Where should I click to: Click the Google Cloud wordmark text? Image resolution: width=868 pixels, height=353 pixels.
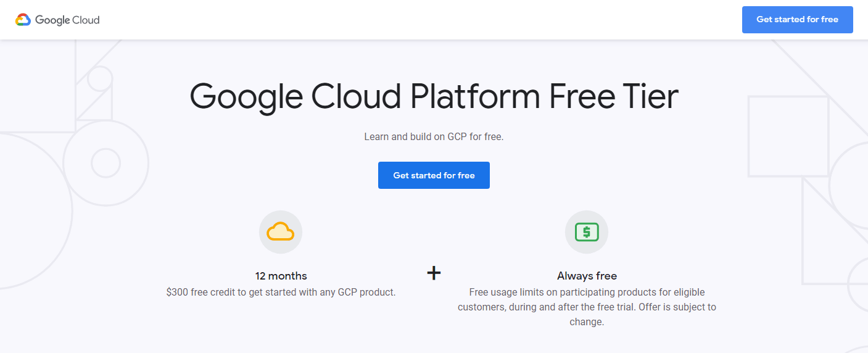67,20
